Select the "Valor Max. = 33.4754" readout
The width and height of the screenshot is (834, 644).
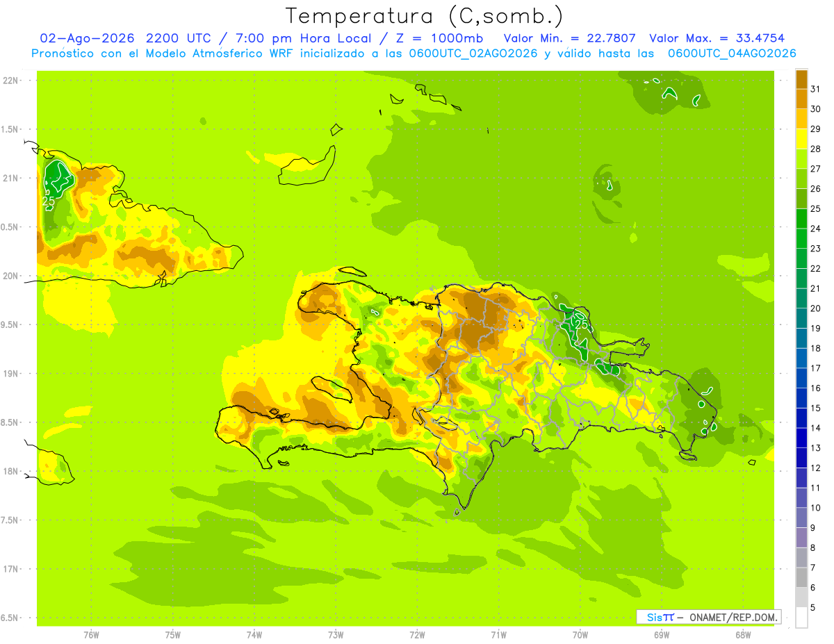click(717, 38)
